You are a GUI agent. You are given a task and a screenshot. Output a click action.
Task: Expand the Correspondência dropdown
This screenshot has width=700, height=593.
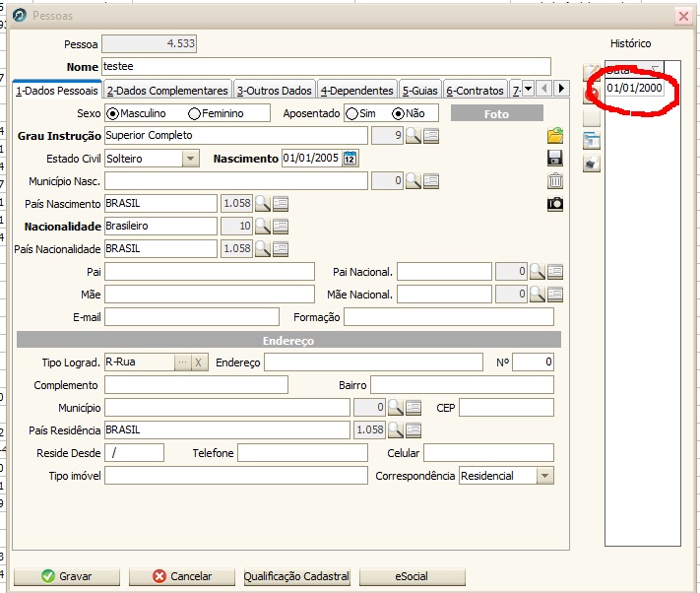(545, 476)
